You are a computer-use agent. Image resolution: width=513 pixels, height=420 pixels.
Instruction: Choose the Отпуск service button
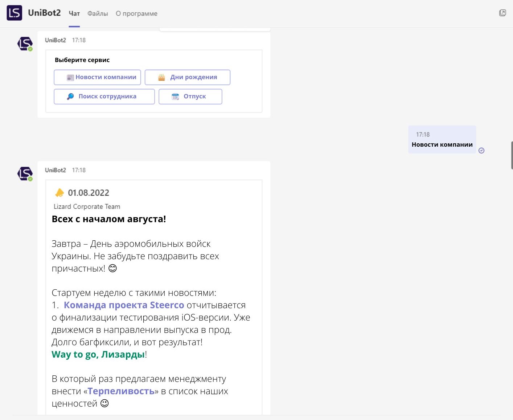[190, 97]
